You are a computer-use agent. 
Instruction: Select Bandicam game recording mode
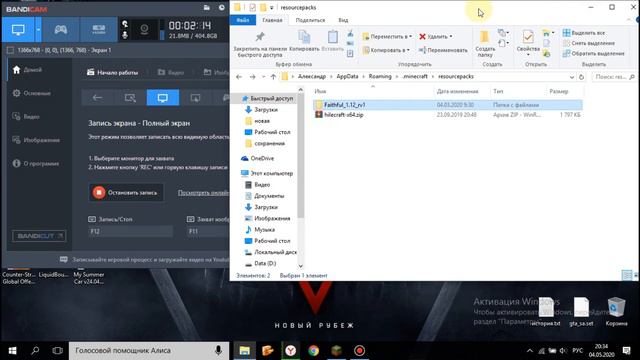60,29
